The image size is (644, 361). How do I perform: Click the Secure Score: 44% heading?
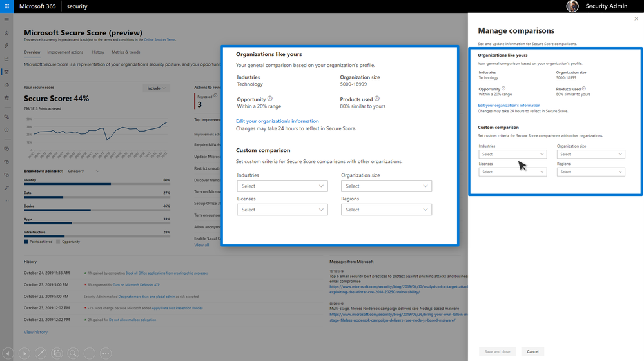(x=56, y=99)
